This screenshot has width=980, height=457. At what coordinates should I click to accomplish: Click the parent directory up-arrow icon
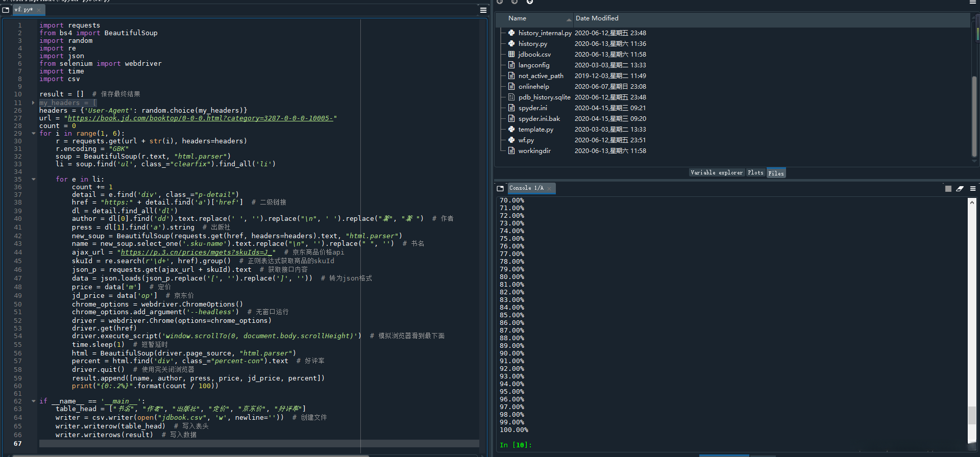tap(530, 2)
